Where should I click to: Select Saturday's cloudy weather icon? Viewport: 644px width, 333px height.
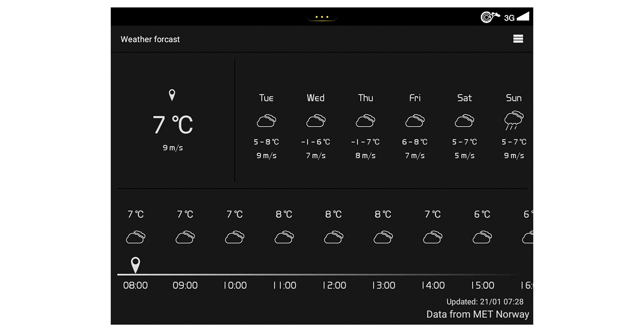[464, 120]
